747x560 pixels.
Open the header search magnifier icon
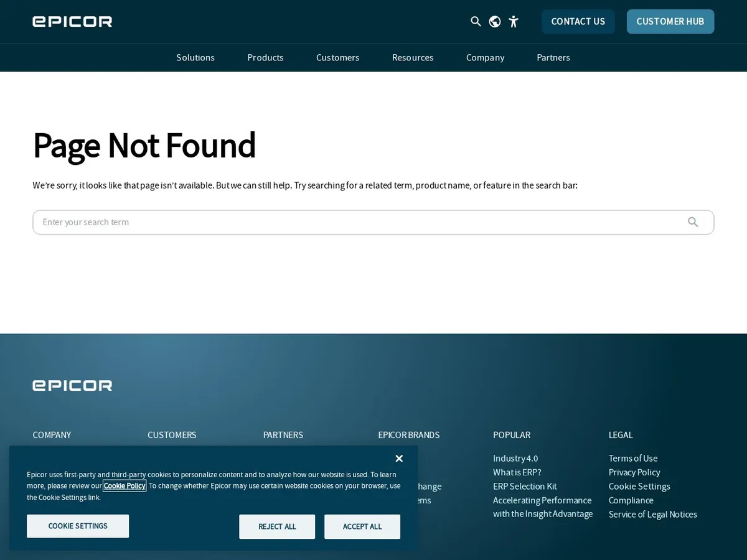[x=476, y=22]
